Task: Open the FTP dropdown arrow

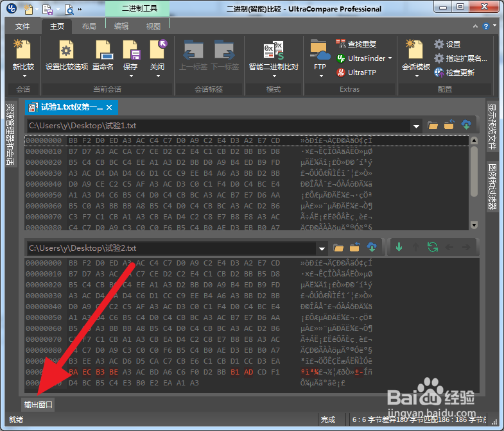Action: coord(321,76)
